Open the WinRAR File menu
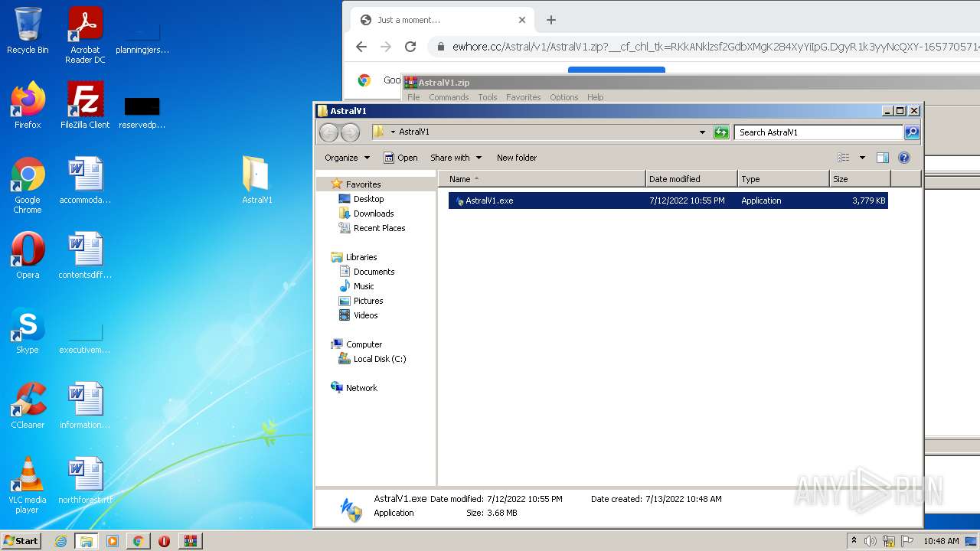Viewport: 980px width, 551px height. tap(413, 97)
